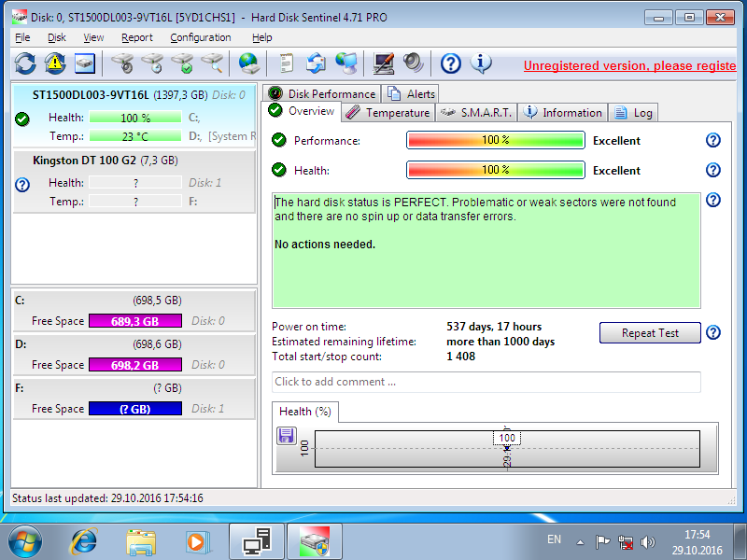Click green check icon of ST1500DL003 disk
This screenshot has width=747, height=560.
point(22,119)
